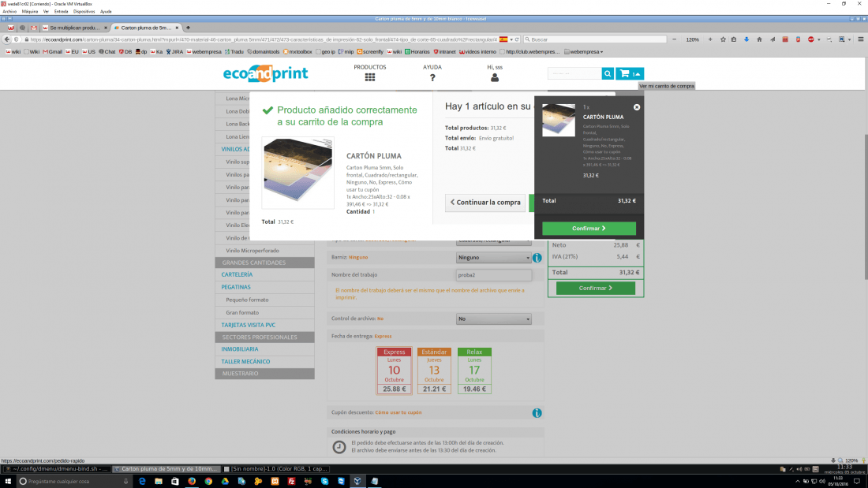Viewport: 868px width, 488px height.
Task: Open Skype from Windows taskbar
Action: (324, 482)
